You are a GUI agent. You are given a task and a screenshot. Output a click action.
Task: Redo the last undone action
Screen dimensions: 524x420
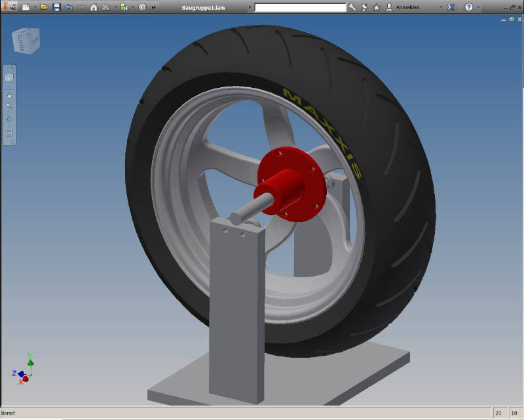coord(81,7)
